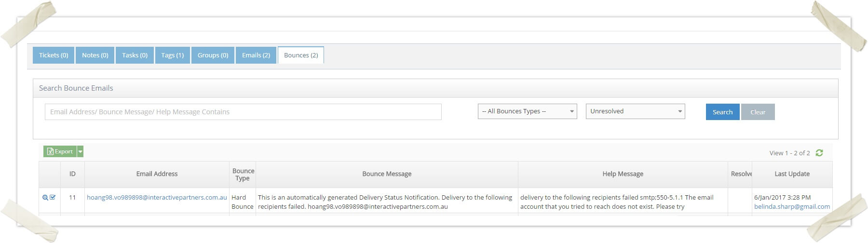Click the green refresh icon beside the view count
Image resolution: width=868 pixels, height=243 pixels.
click(819, 153)
